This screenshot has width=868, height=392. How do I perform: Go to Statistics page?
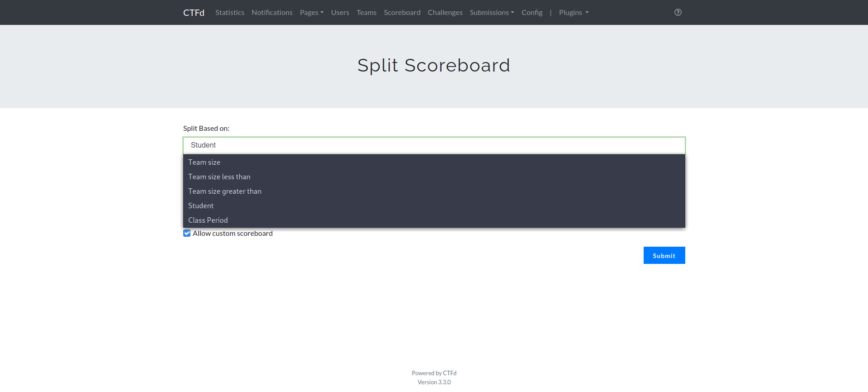click(x=230, y=12)
